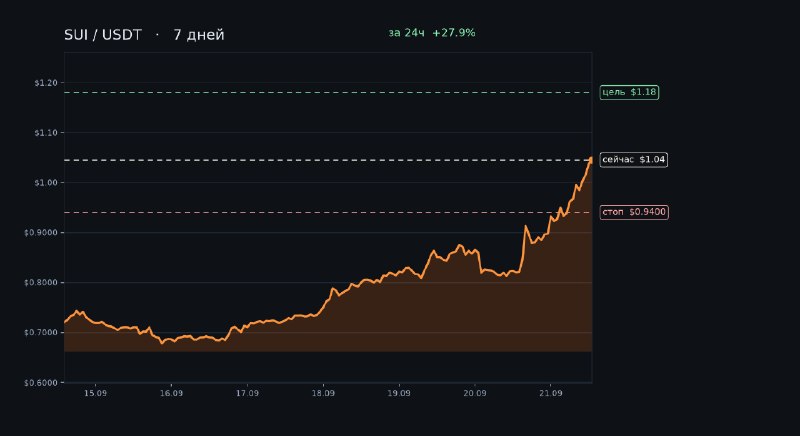The image size is (800, 436).
Task: Click the white dashed current price line
Action: (327, 160)
